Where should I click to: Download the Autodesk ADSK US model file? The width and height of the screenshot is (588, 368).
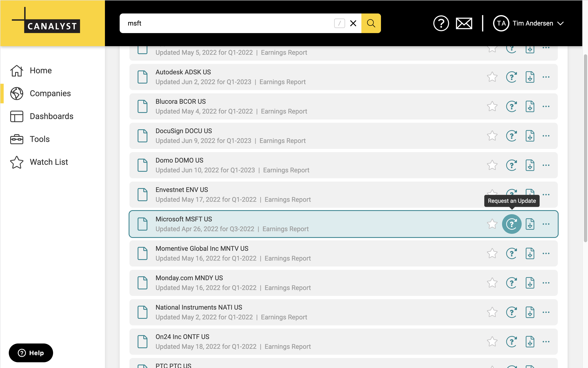click(530, 77)
